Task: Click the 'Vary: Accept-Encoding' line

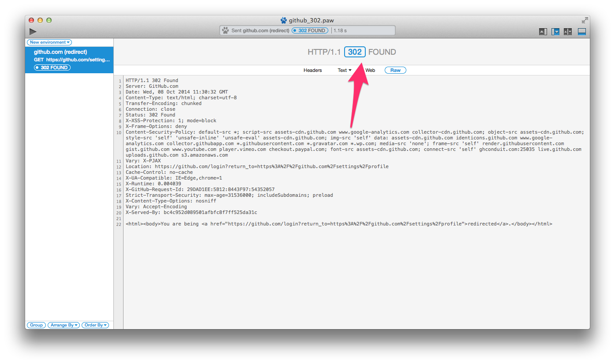Action: click(x=156, y=207)
